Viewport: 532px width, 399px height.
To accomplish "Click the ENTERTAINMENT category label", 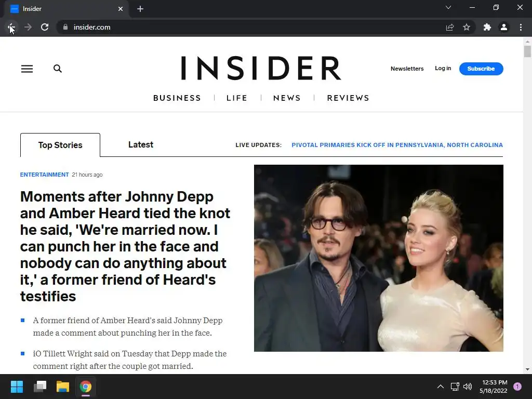I will pyautogui.click(x=45, y=175).
